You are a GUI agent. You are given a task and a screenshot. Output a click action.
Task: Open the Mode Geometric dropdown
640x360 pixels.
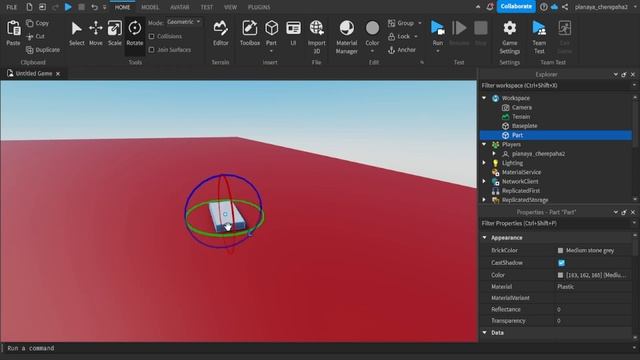184,22
